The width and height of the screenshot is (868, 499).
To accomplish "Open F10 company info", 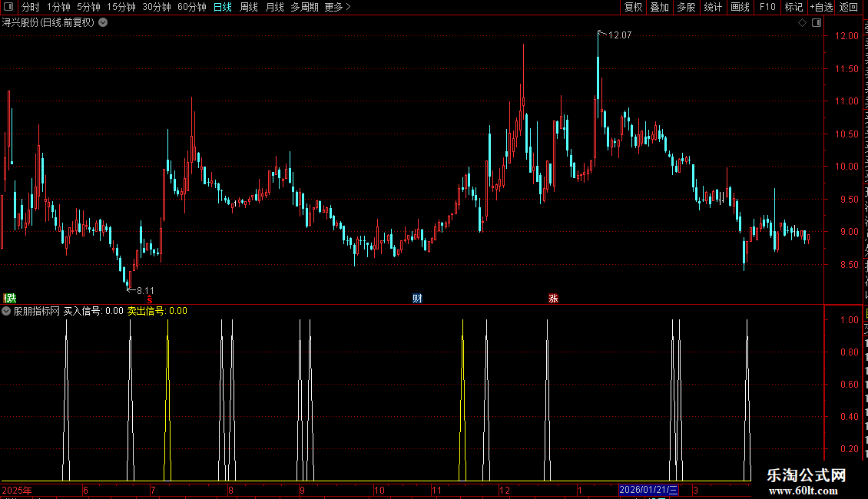I will [x=767, y=7].
